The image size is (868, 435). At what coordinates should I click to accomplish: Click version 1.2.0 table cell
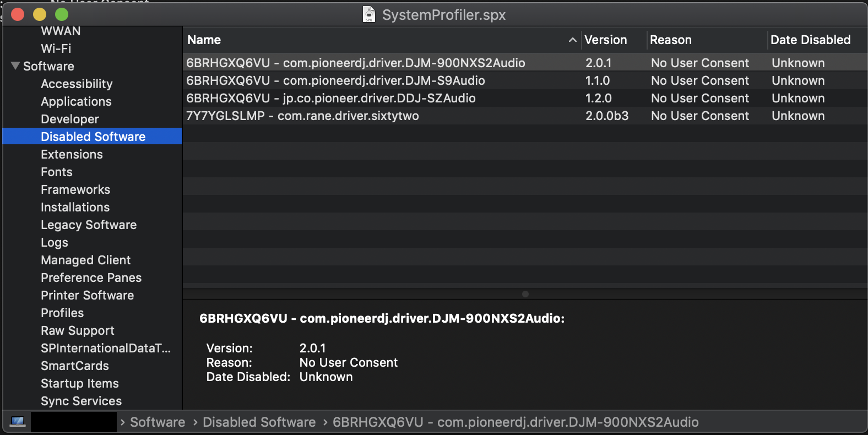click(599, 98)
